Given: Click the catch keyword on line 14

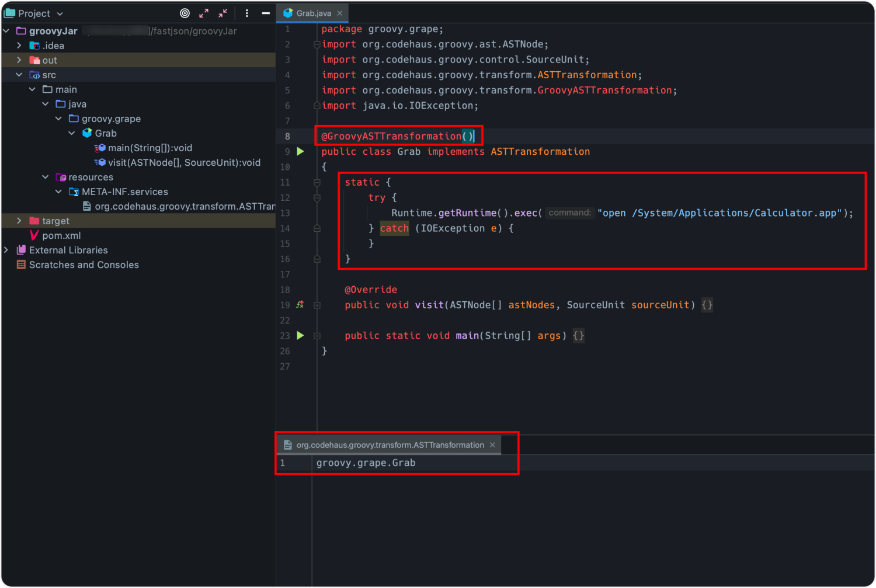Looking at the screenshot, I should click(394, 228).
